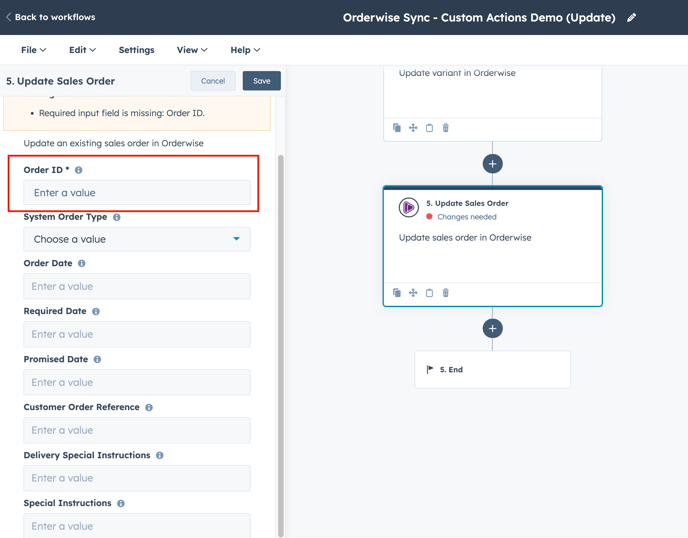Show info tooltip for Delivery Special Instructions

tap(160, 455)
